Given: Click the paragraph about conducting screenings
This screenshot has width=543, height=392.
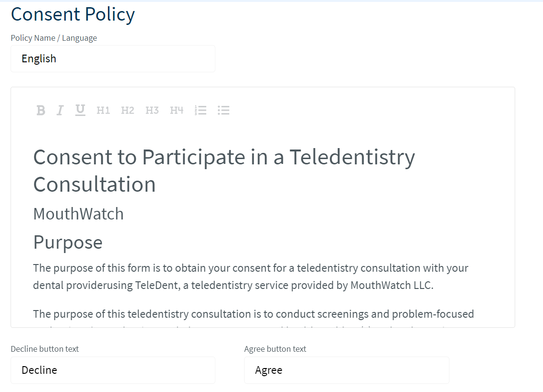Looking at the screenshot, I should tap(253, 314).
